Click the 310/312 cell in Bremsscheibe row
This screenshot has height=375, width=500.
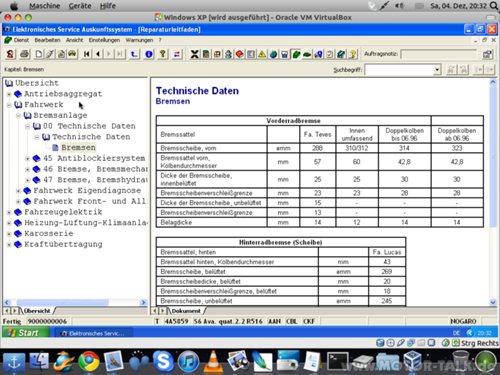pos(357,148)
